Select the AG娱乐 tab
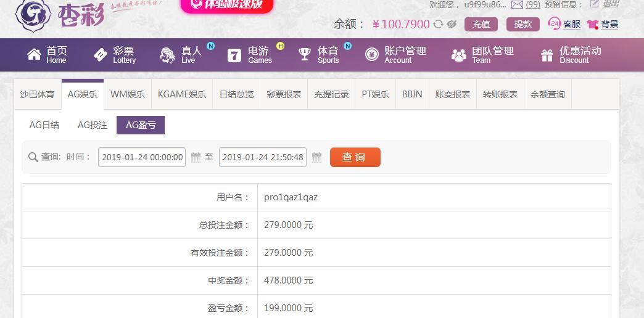 (x=83, y=94)
